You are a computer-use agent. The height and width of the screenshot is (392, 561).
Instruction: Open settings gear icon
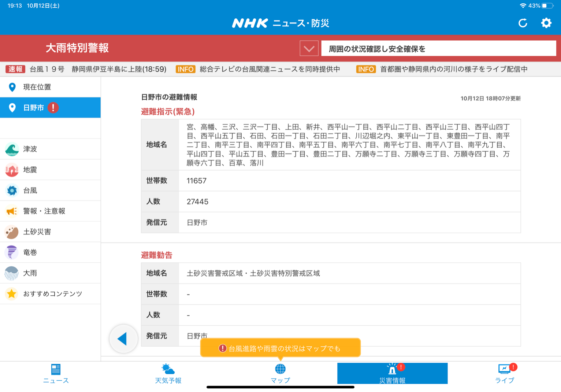pyautogui.click(x=546, y=23)
